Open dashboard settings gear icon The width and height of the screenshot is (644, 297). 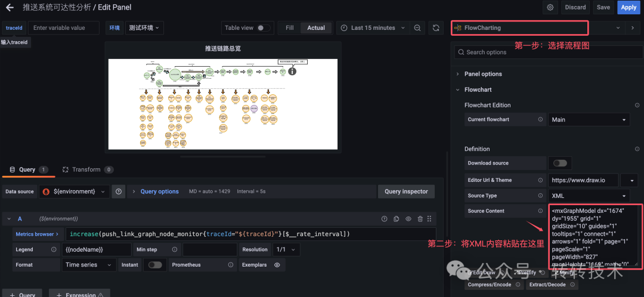click(550, 7)
